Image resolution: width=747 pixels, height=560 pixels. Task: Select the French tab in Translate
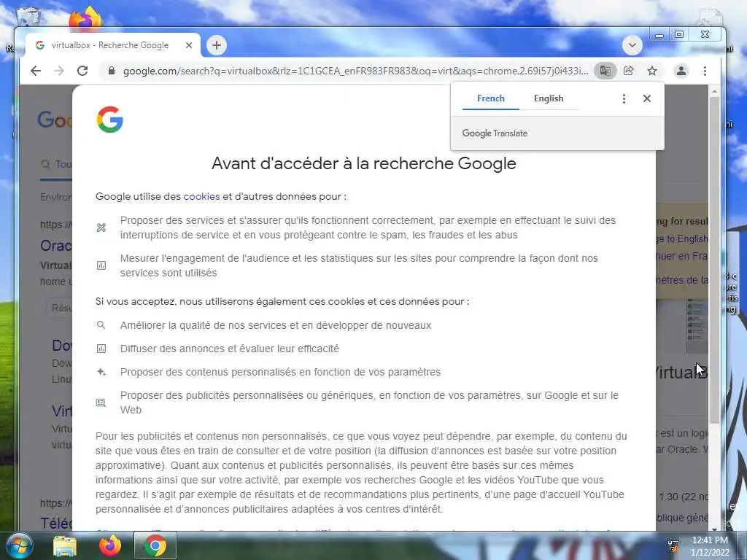pyautogui.click(x=491, y=98)
